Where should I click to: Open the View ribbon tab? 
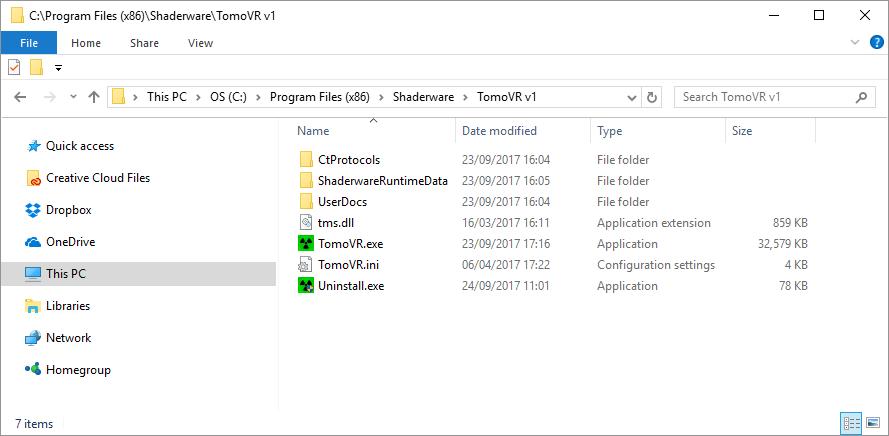click(200, 43)
